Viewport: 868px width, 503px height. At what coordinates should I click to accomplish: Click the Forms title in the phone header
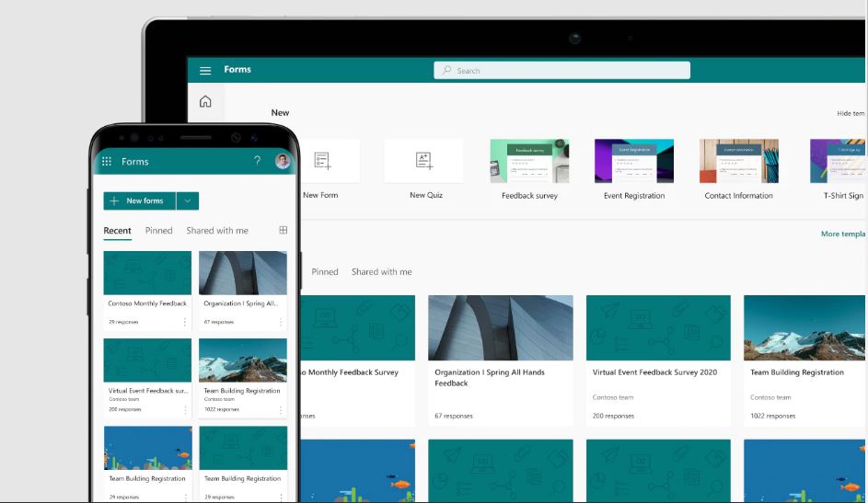pos(135,162)
